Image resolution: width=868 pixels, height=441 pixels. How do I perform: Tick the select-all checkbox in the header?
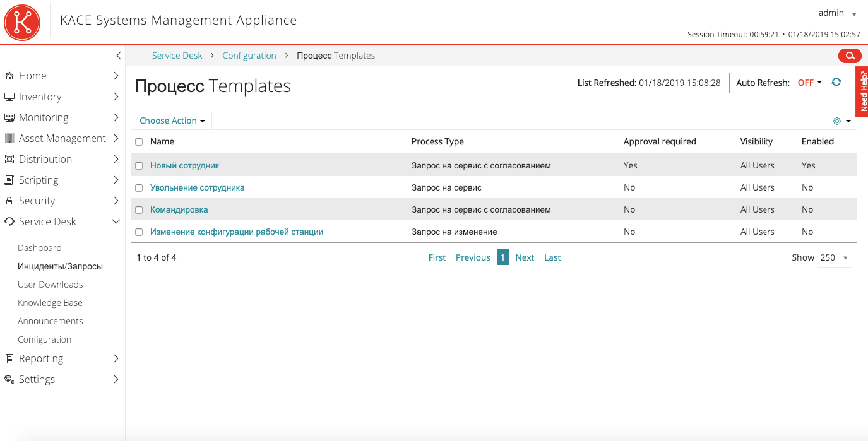pos(139,142)
